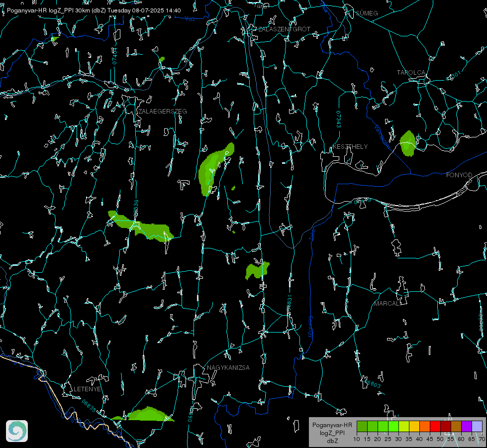Image resolution: width=487 pixels, height=448 pixels.
Task: Click the 06831 station code label
Action: 289,303
